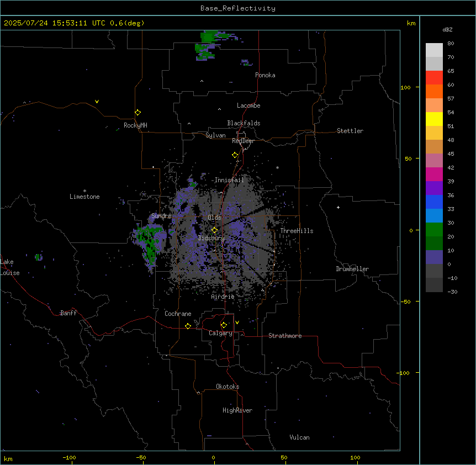The width and height of the screenshot is (476, 465).
Task: Click the yellow v marker northwest of RockyMH
Action: click(97, 102)
